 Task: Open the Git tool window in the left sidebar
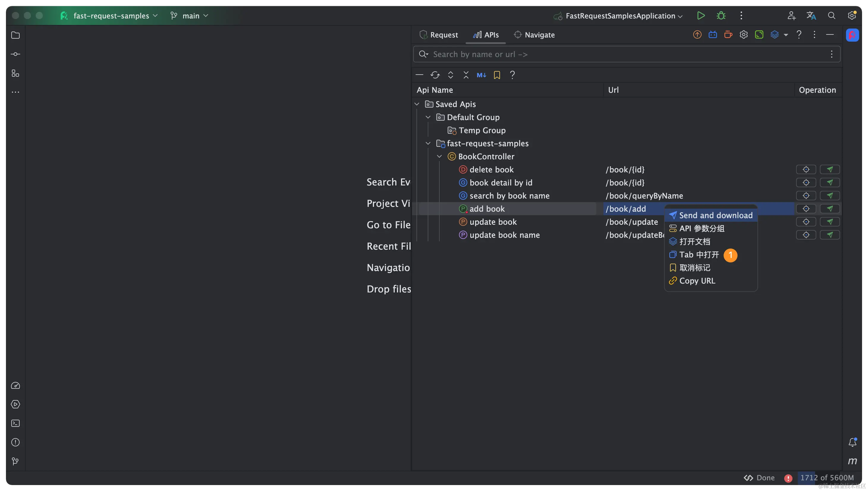click(x=15, y=461)
